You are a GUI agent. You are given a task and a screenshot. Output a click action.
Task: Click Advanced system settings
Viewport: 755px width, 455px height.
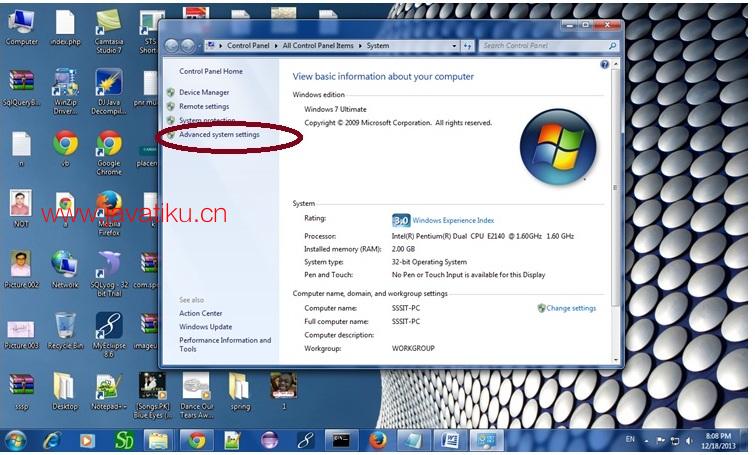pyautogui.click(x=219, y=135)
